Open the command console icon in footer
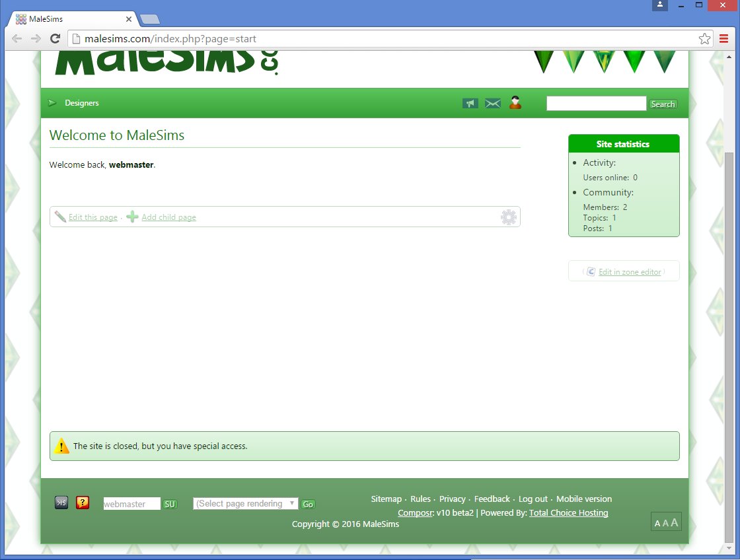The height and width of the screenshot is (560, 740). 61,503
